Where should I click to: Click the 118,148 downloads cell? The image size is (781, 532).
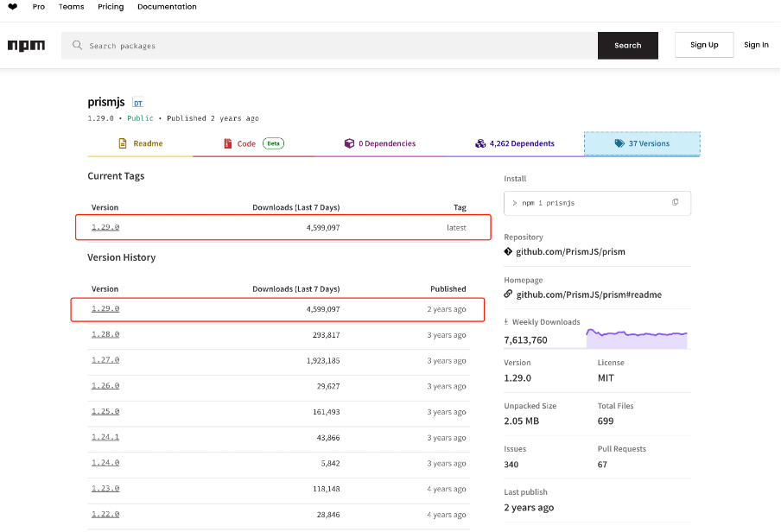327,489
